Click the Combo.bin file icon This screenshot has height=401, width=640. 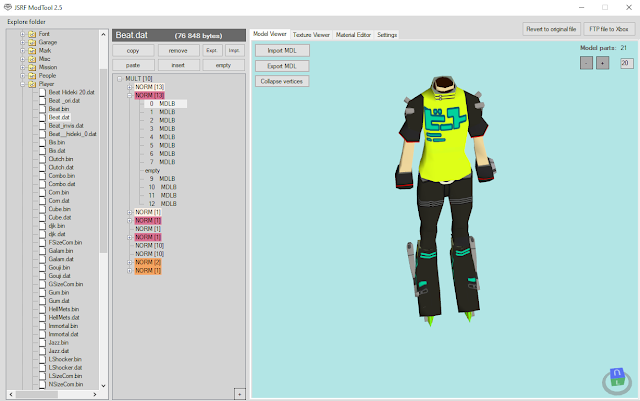(x=42, y=176)
